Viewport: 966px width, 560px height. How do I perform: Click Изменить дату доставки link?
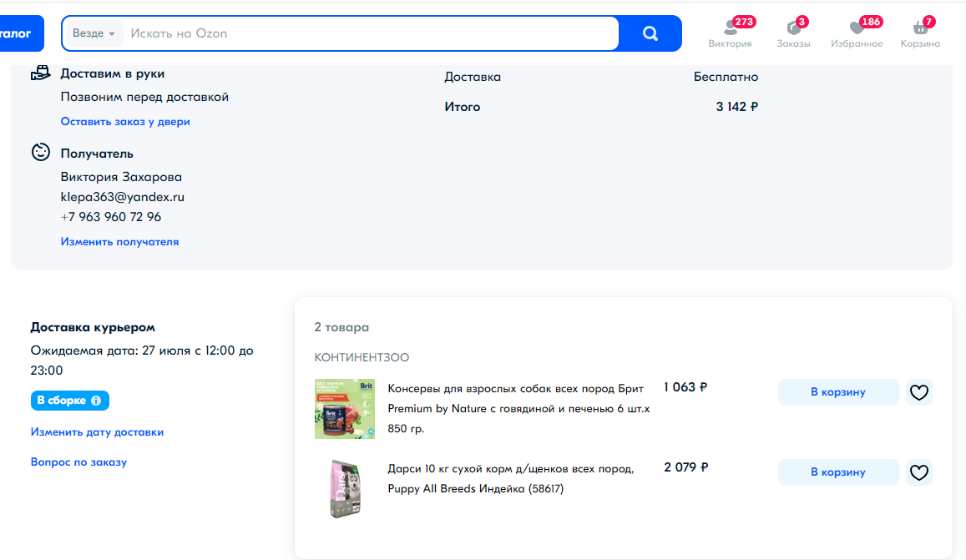pos(98,431)
